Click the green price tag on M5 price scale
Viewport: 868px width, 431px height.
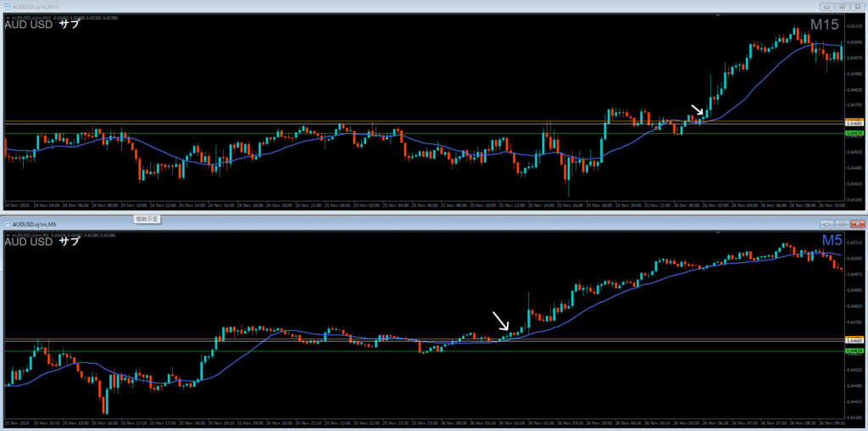click(x=853, y=350)
